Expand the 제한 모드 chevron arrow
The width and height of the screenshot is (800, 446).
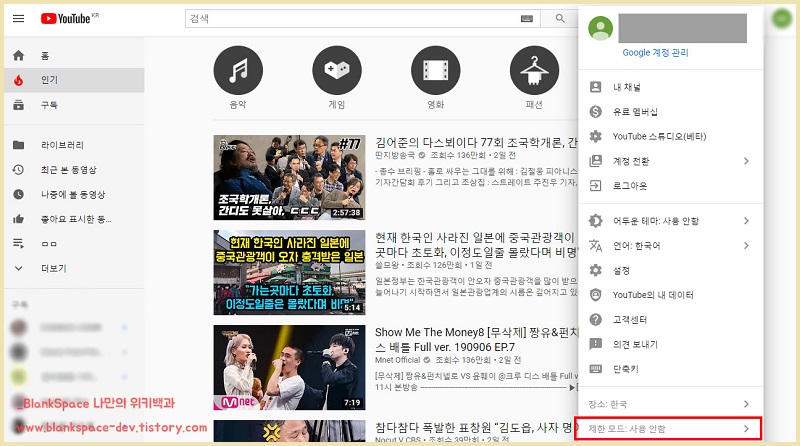746,429
